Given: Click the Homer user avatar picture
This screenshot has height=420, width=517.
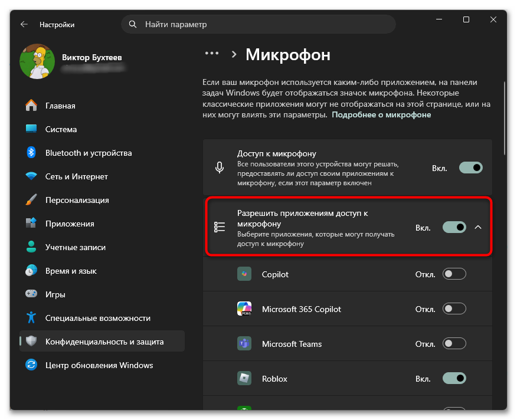Looking at the screenshot, I should click(37, 61).
